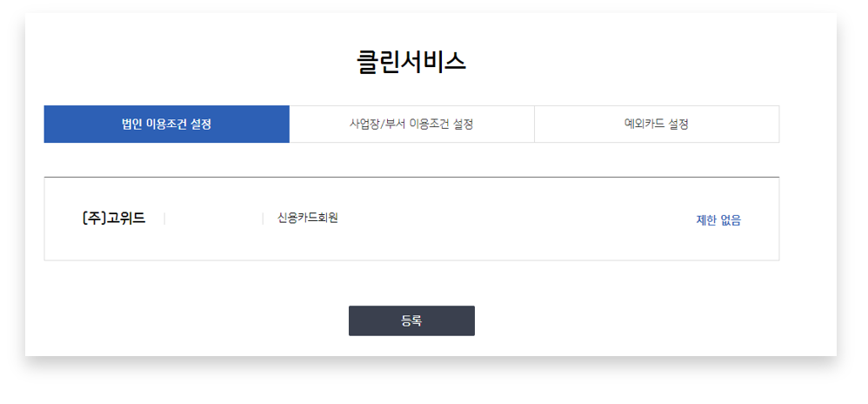Open the 예외카드 설정 tab
The width and height of the screenshot is (868, 404).
click(x=657, y=124)
